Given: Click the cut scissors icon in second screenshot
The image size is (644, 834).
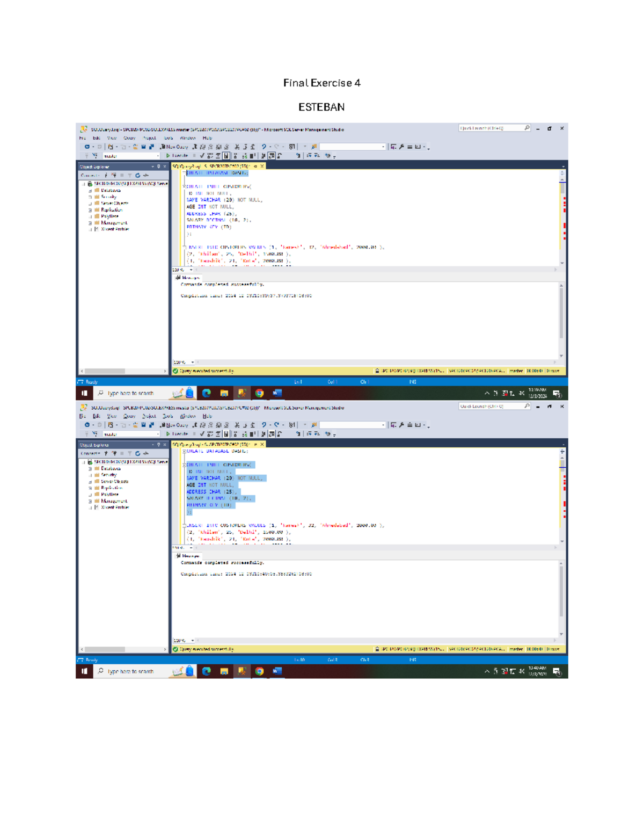Looking at the screenshot, I should (x=237, y=425).
